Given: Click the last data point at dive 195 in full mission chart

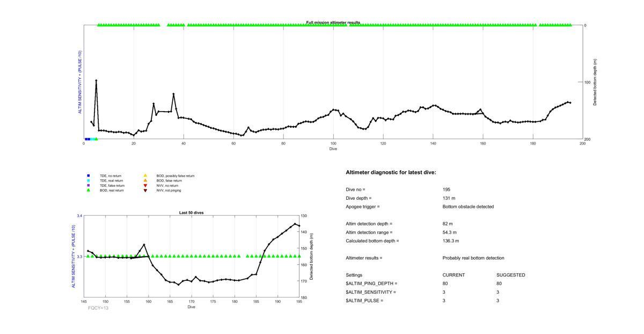Looking at the screenshot, I should (570, 103).
